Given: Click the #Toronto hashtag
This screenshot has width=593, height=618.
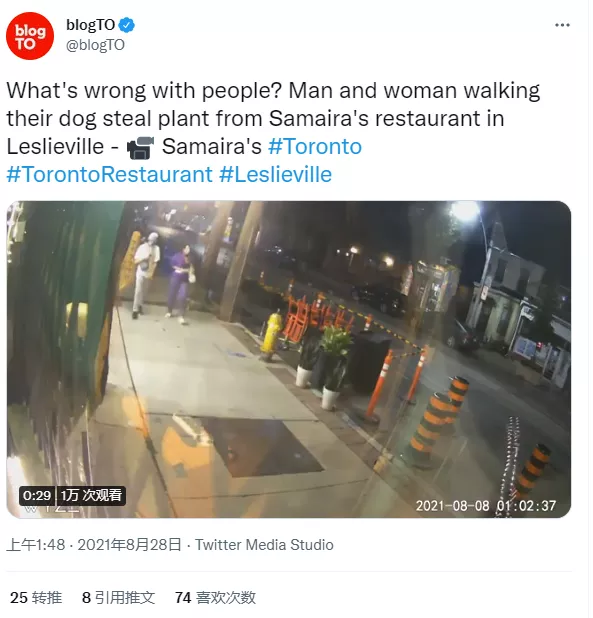Looking at the screenshot, I should tap(315, 147).
